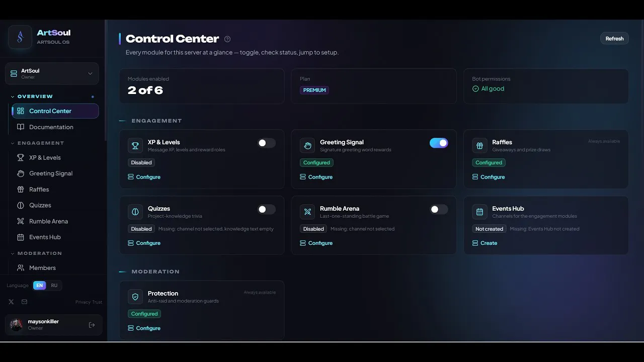Click the "Missing: channel not selected" text on Rumble Arena
This screenshot has width=644, height=362.
(362, 229)
